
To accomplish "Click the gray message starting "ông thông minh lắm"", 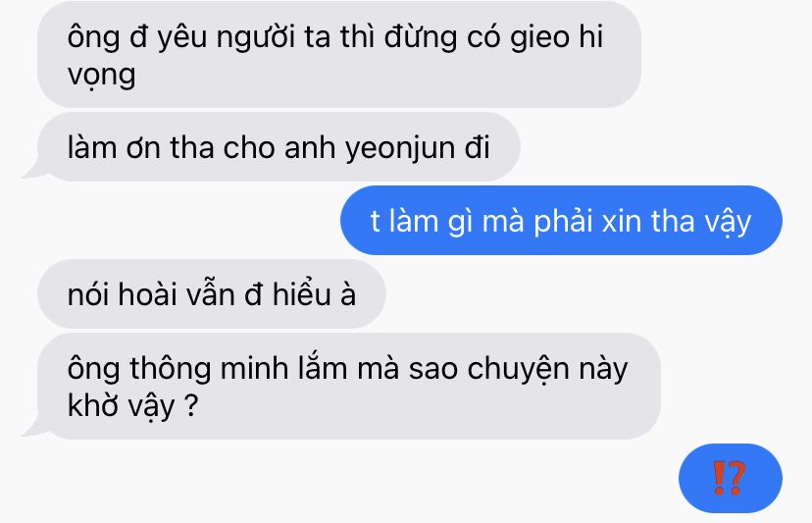I will [x=348, y=387].
